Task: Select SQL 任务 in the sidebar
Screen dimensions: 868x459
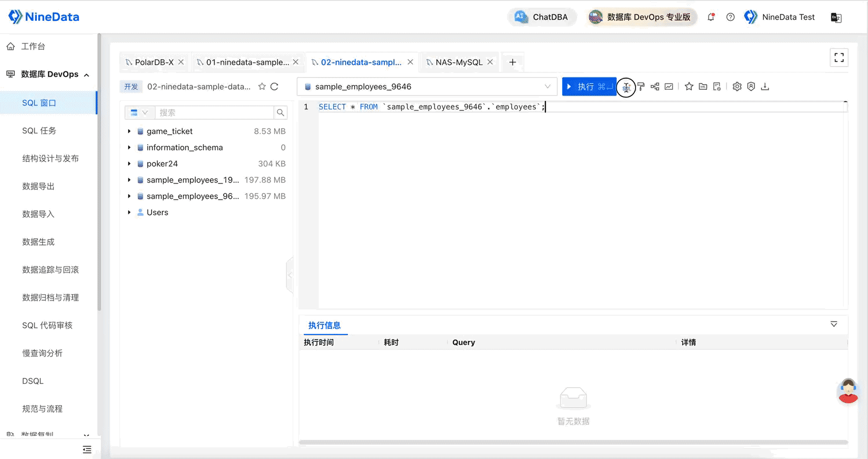Action: pyautogui.click(x=39, y=130)
